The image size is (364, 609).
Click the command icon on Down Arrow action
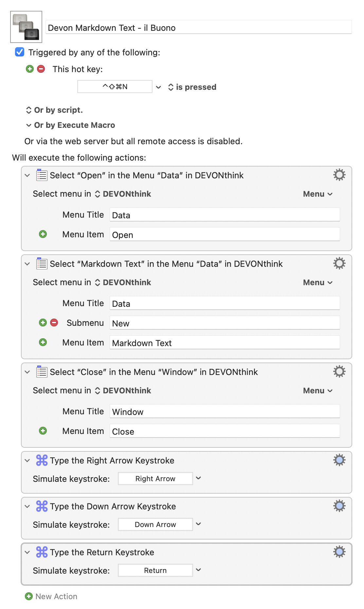42,506
